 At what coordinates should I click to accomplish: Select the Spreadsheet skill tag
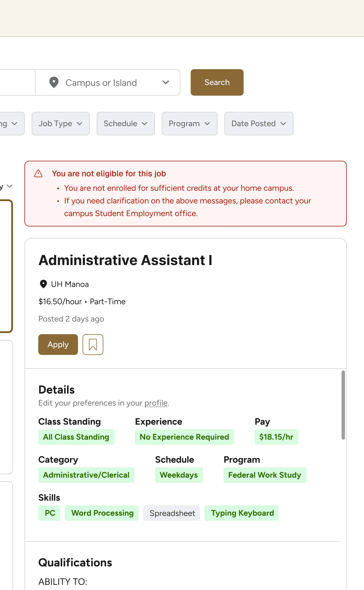coord(172,513)
